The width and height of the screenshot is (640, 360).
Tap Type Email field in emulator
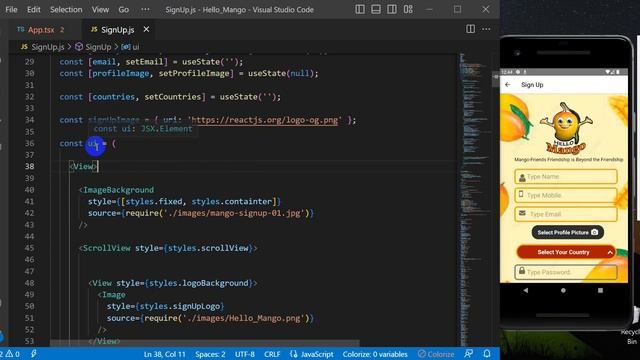pyautogui.click(x=566, y=214)
